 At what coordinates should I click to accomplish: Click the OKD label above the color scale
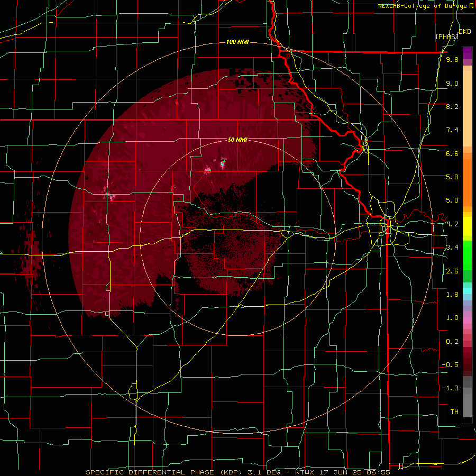click(464, 32)
